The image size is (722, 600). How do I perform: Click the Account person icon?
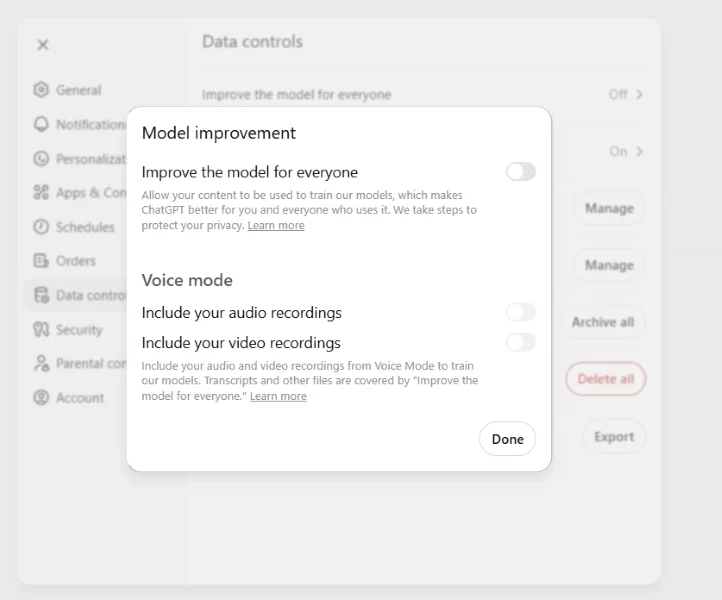click(x=41, y=397)
